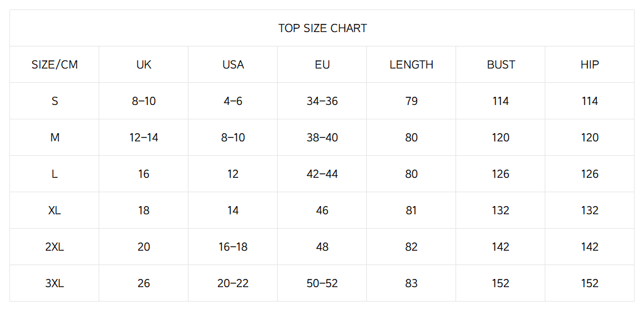644x311 pixels.
Task: Click the LENGTH column header
Action: click(412, 65)
